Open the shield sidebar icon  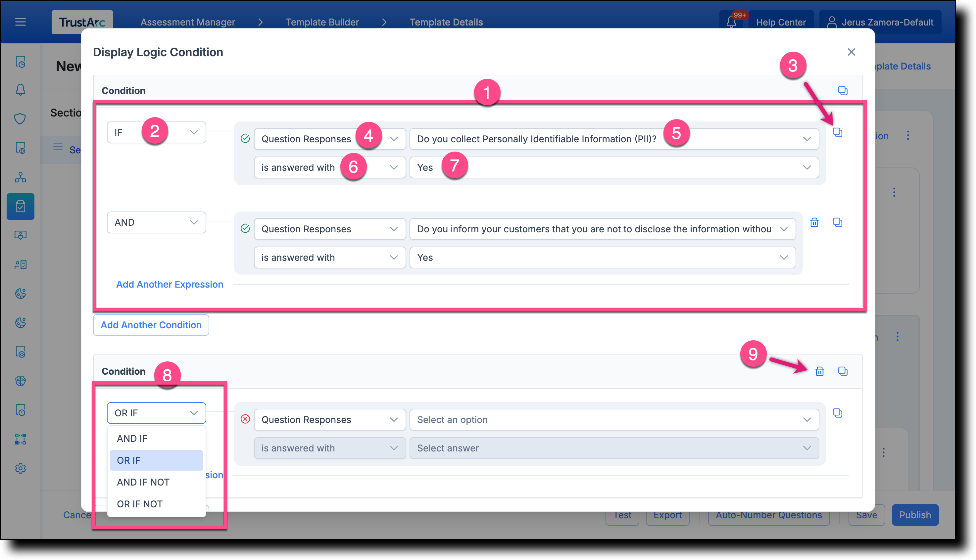(x=21, y=118)
